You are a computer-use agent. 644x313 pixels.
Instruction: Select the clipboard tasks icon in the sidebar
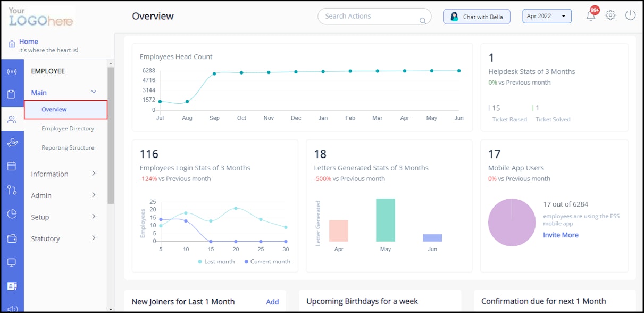pyautogui.click(x=12, y=94)
